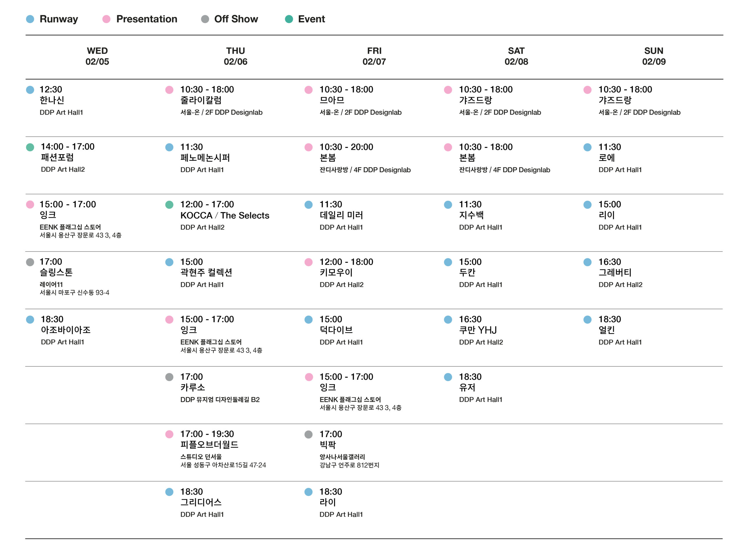Click the gray Off Show legend dot
This screenshot has height=560, width=745.
pos(205,19)
